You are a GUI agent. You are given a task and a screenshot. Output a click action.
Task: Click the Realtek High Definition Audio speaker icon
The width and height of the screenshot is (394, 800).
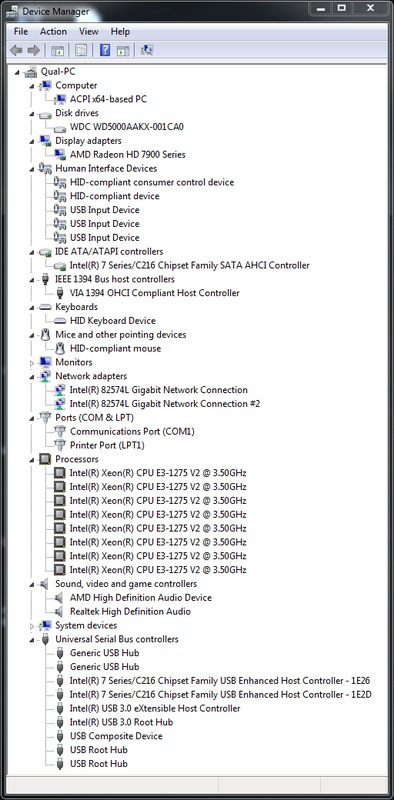pos(60,611)
